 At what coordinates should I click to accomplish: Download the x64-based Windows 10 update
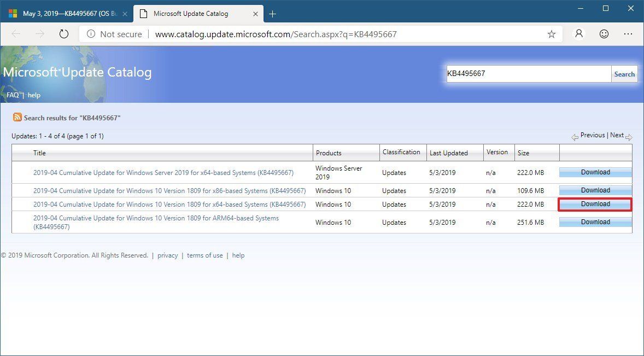pyautogui.click(x=594, y=203)
